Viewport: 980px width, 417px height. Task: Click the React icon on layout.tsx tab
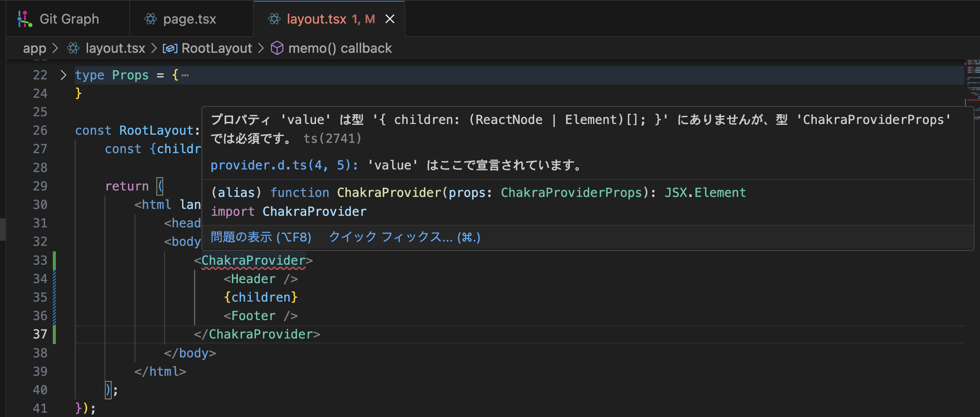click(274, 19)
